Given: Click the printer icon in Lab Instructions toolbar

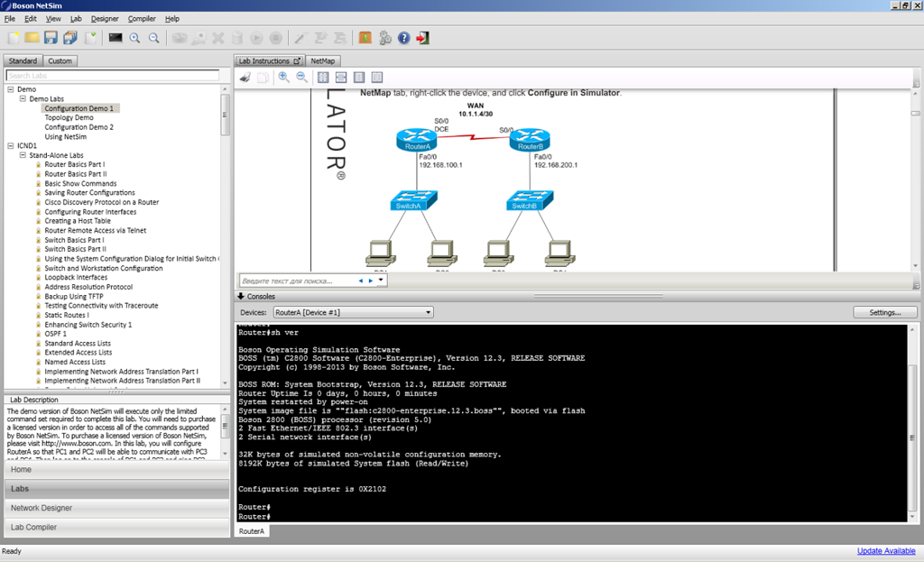Looking at the screenshot, I should point(245,78).
